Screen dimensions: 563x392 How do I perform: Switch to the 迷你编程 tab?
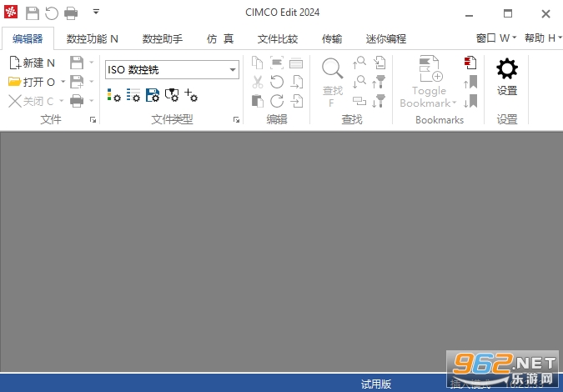pyautogui.click(x=386, y=38)
